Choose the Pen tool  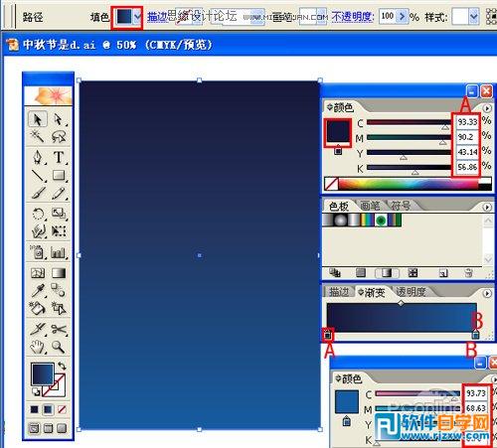[x=38, y=157]
